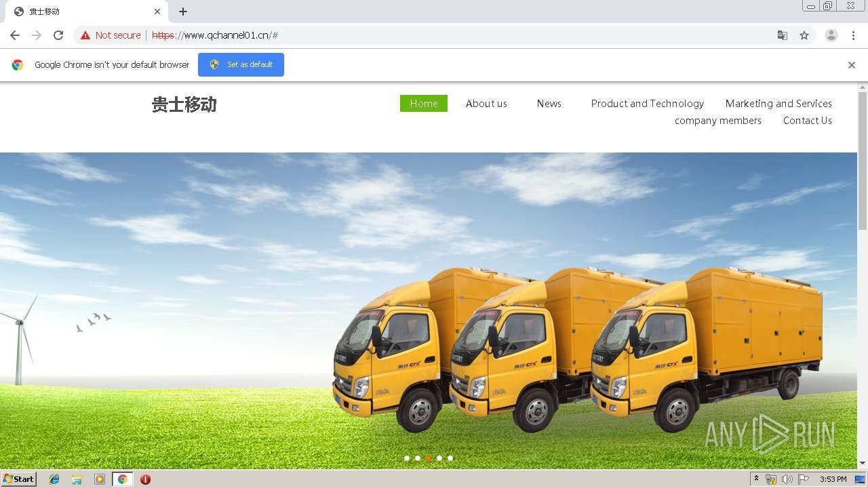
Task: Select the active orange carousel dot
Action: pos(429,458)
